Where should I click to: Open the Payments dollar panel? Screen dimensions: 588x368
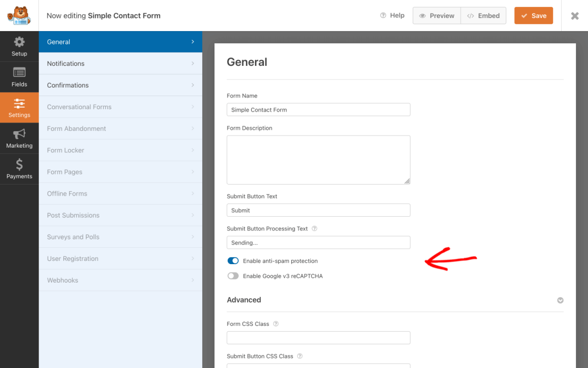pos(19,169)
